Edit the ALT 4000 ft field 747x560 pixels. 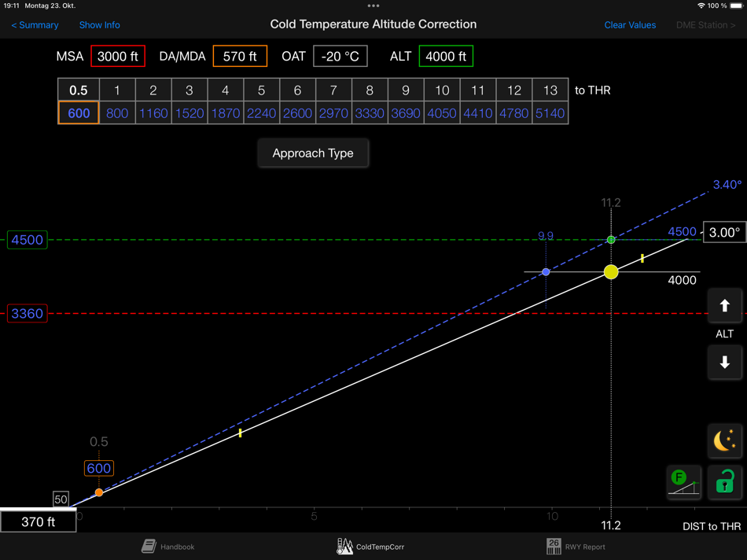coord(446,57)
